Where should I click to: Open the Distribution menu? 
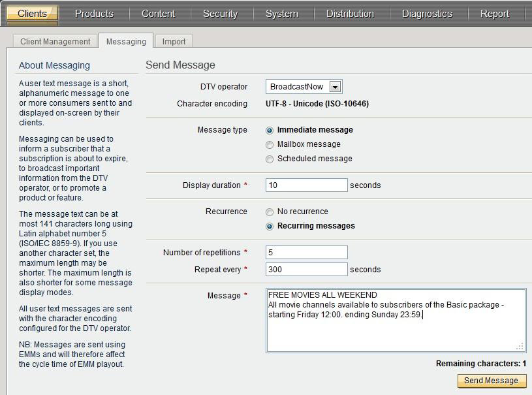(x=350, y=14)
